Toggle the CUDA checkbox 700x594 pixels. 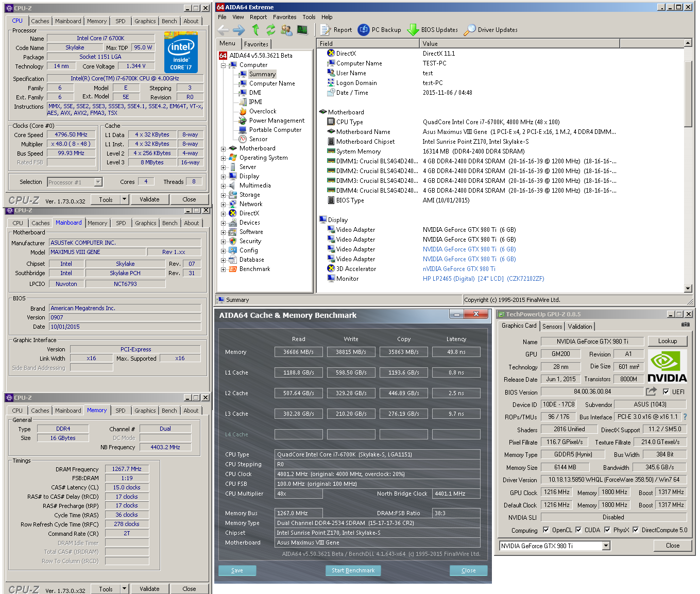point(578,530)
